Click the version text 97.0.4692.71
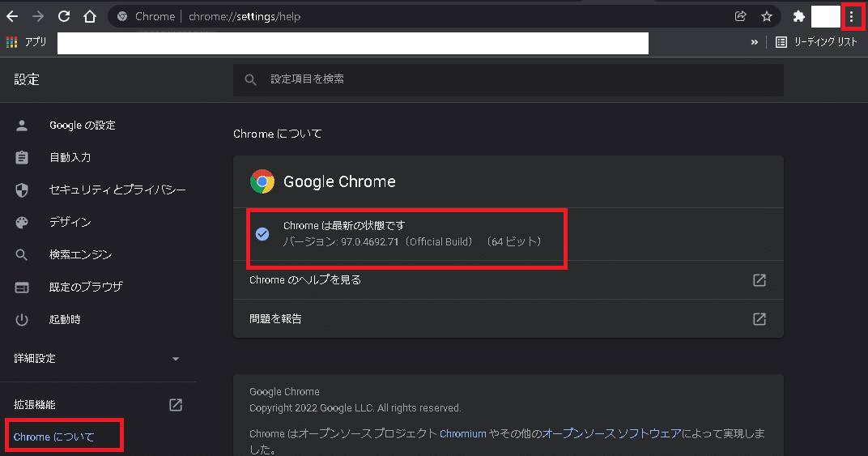This screenshot has height=456, width=868. (x=370, y=242)
